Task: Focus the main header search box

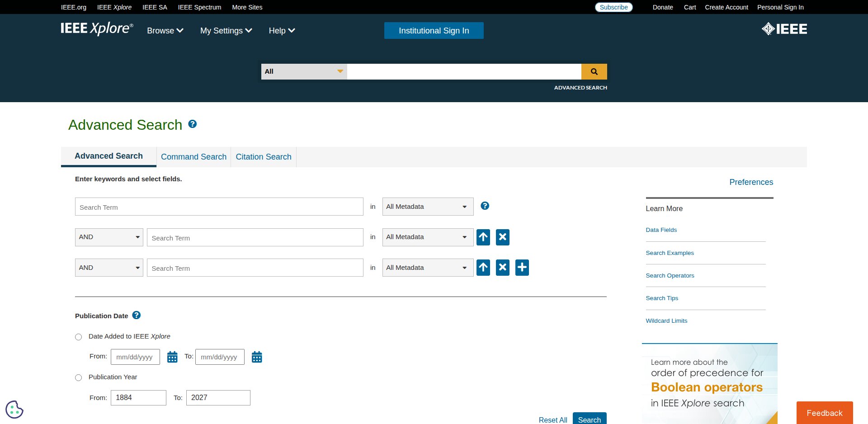Action: click(464, 71)
